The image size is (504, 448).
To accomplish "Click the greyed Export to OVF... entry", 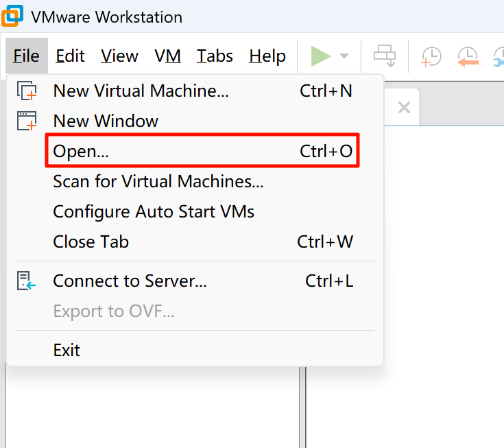I will [x=195, y=311].
